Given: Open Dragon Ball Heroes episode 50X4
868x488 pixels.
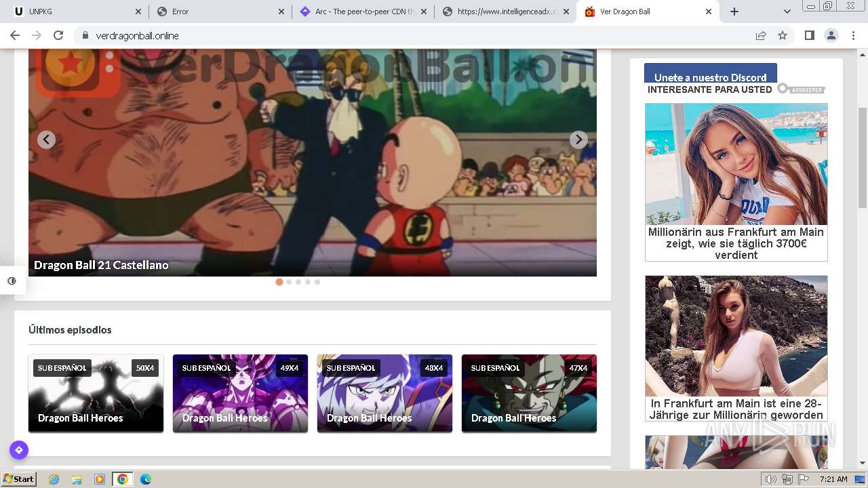Looking at the screenshot, I should coord(96,393).
